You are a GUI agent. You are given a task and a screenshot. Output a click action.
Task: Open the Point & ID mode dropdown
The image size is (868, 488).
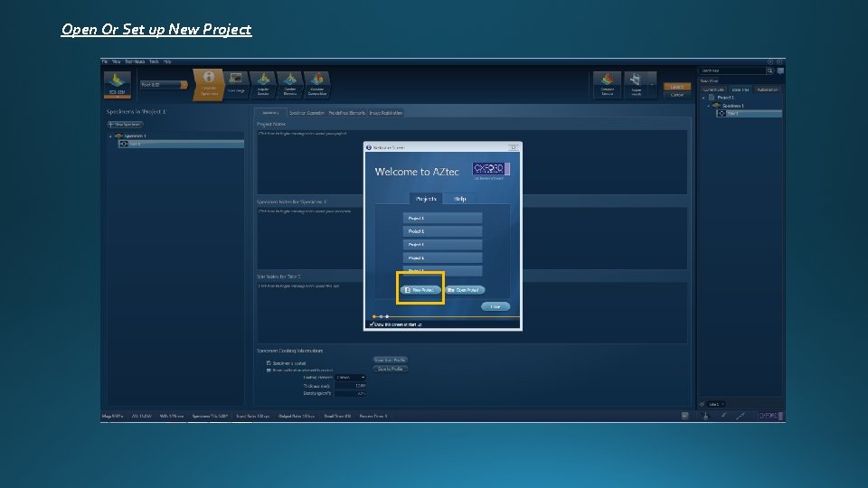point(184,85)
